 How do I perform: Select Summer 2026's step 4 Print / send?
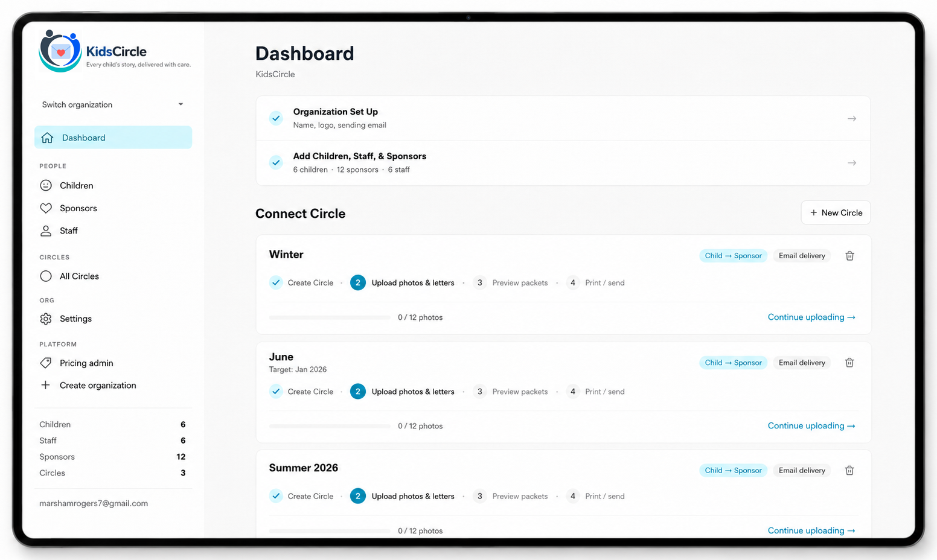[595, 496]
